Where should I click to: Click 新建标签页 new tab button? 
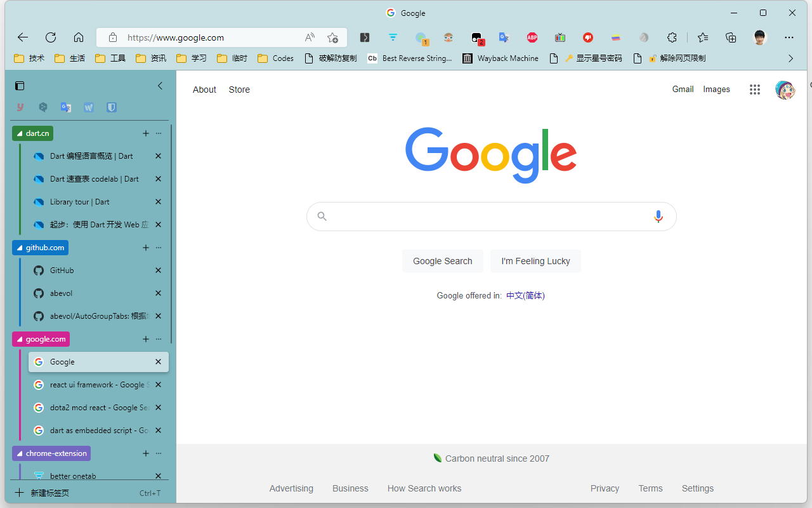(x=88, y=493)
